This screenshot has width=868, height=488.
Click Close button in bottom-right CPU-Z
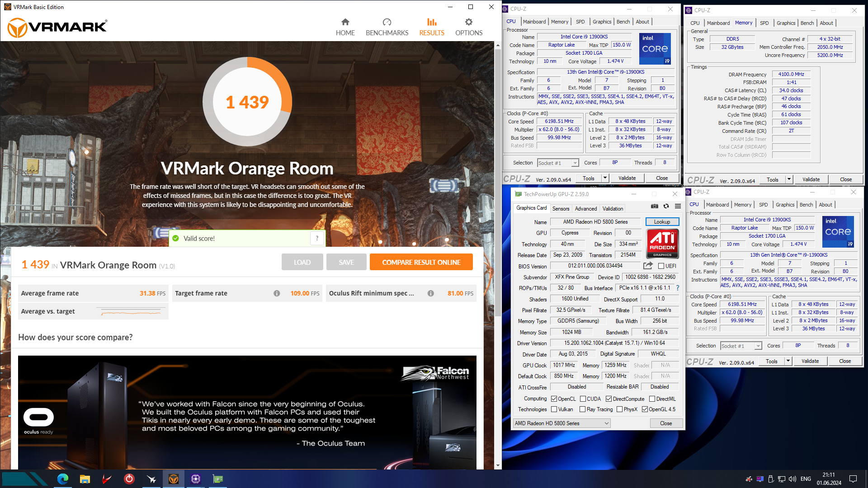click(845, 361)
